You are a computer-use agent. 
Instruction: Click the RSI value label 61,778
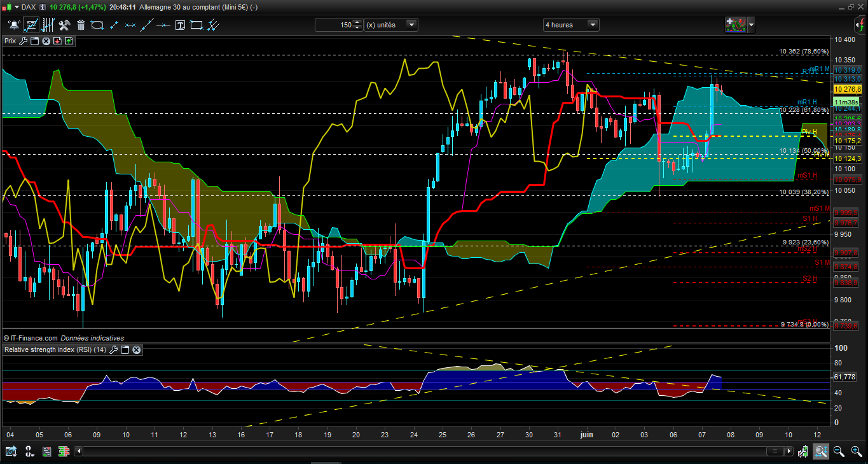pos(845,377)
